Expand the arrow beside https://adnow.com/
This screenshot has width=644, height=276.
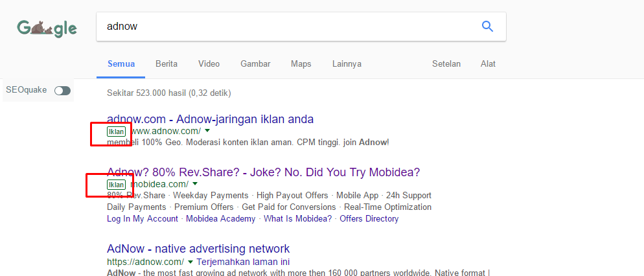point(190,262)
